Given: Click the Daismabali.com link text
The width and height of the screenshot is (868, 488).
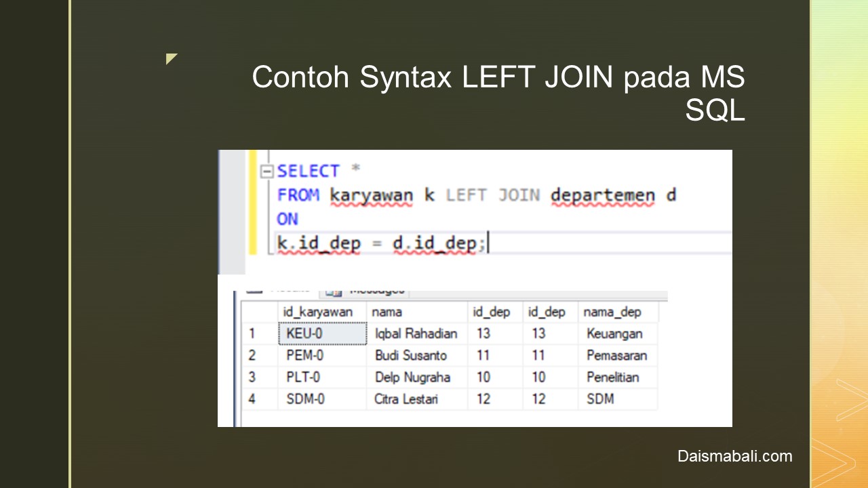Looking at the screenshot, I should 734,456.
